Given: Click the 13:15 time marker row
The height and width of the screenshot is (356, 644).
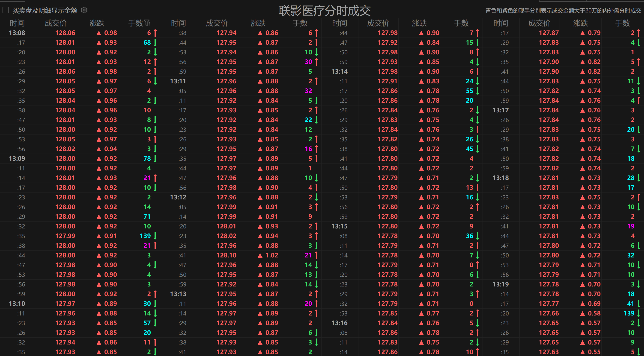Looking at the screenshot, I should [339, 226].
